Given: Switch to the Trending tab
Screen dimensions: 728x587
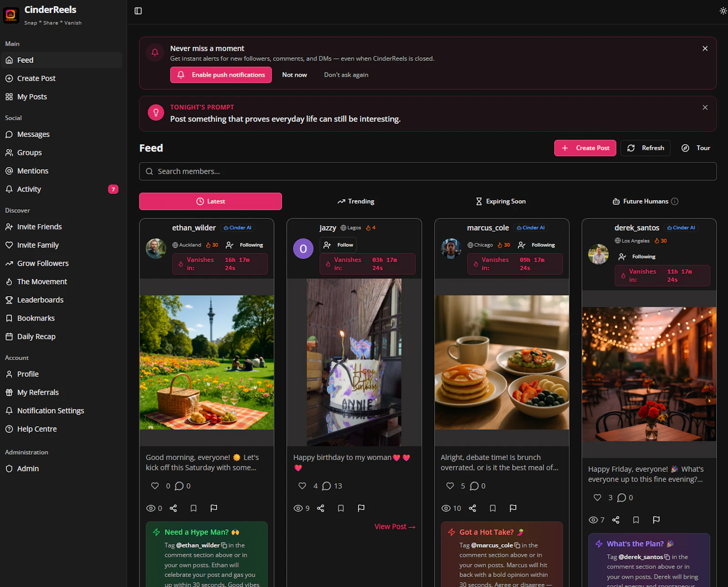Looking at the screenshot, I should pos(356,202).
